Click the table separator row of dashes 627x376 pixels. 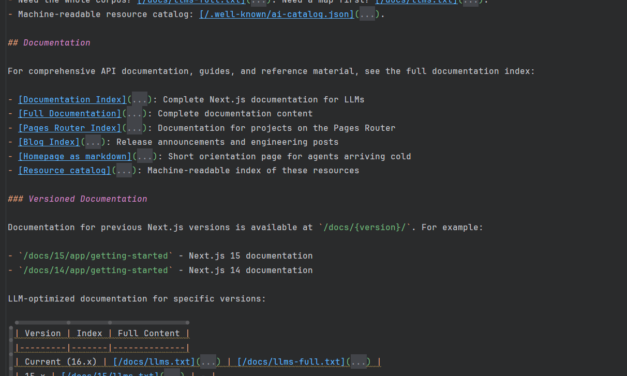102,348
